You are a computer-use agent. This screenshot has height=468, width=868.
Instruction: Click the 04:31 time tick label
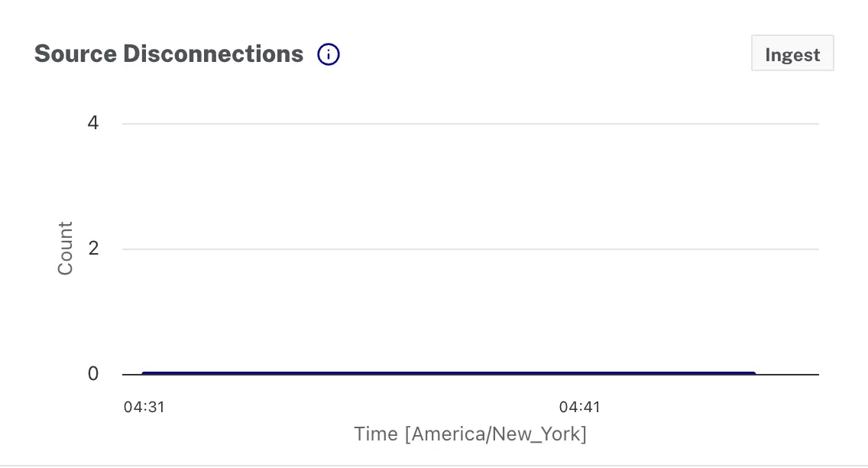[x=144, y=407]
